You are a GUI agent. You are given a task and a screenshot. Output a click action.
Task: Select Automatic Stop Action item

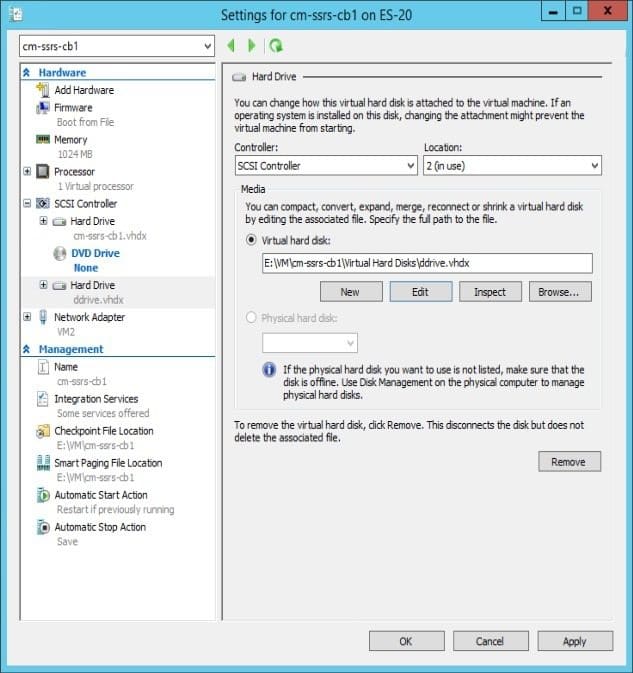click(100, 527)
